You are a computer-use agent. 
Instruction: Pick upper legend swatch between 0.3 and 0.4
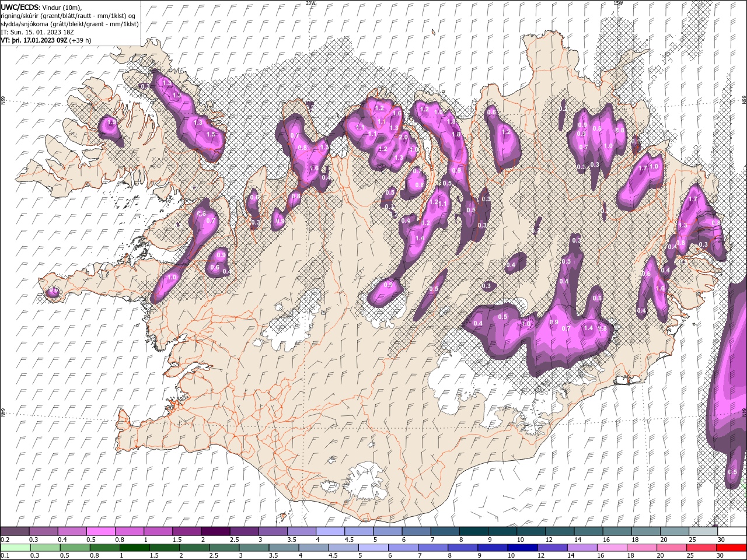click(x=43, y=531)
